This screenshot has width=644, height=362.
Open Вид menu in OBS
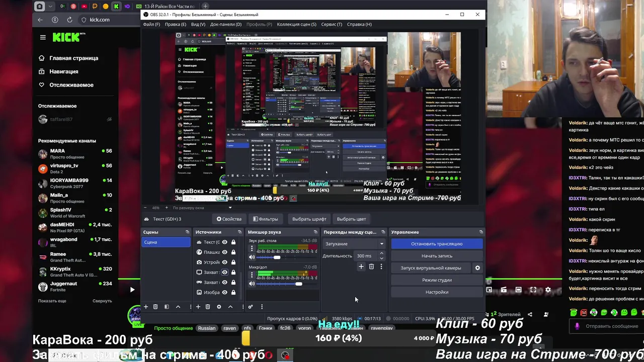(198, 24)
